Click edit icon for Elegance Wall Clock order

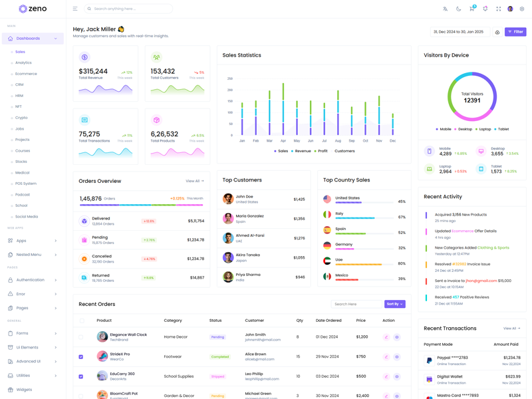click(x=386, y=337)
